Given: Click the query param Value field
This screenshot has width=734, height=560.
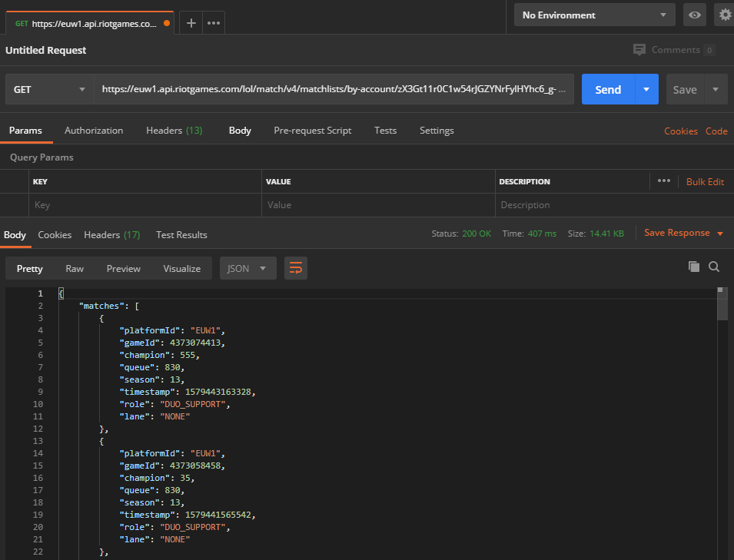Looking at the screenshot, I should click(x=378, y=205).
